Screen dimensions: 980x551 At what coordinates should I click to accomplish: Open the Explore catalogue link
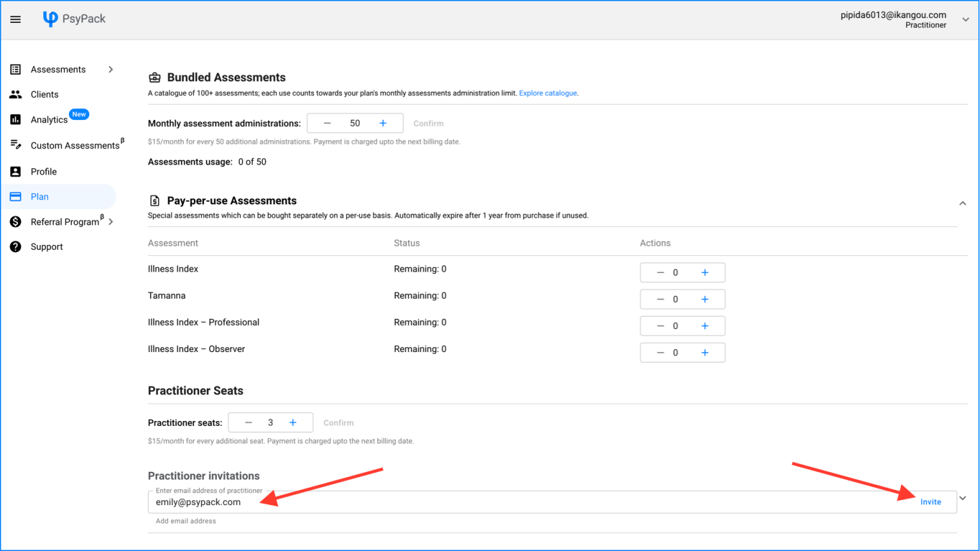[x=547, y=93]
